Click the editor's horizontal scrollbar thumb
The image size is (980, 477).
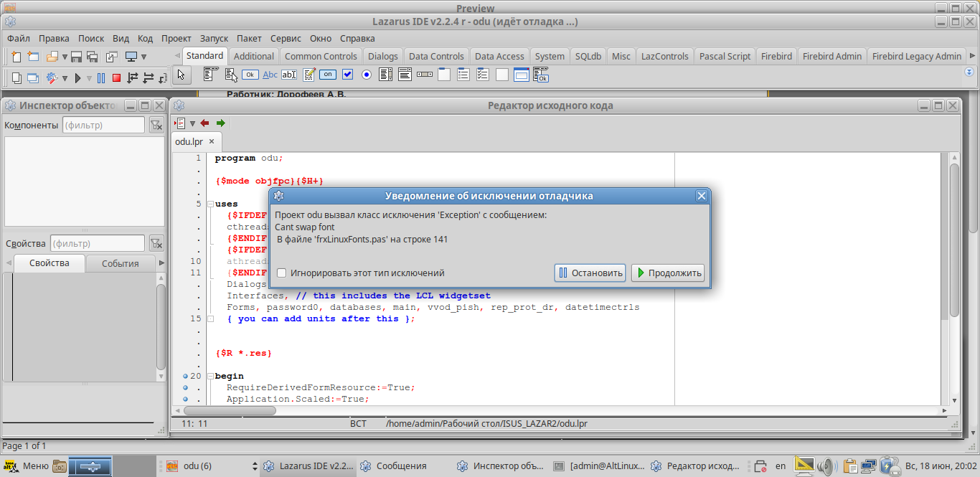230,411
